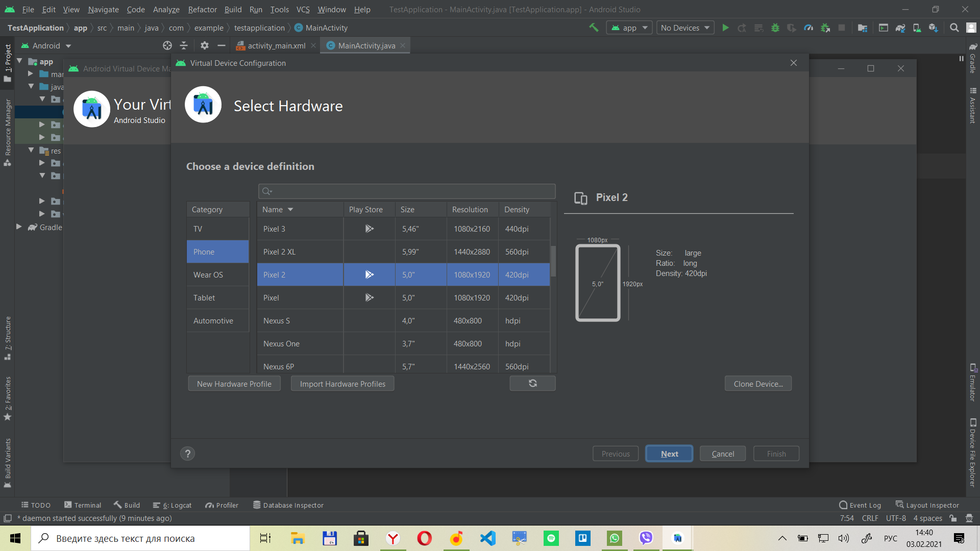Collapse the res folder node

31,150
